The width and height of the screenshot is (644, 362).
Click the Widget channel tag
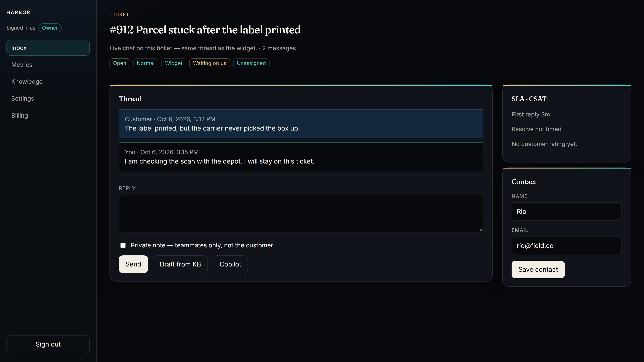[x=174, y=63]
